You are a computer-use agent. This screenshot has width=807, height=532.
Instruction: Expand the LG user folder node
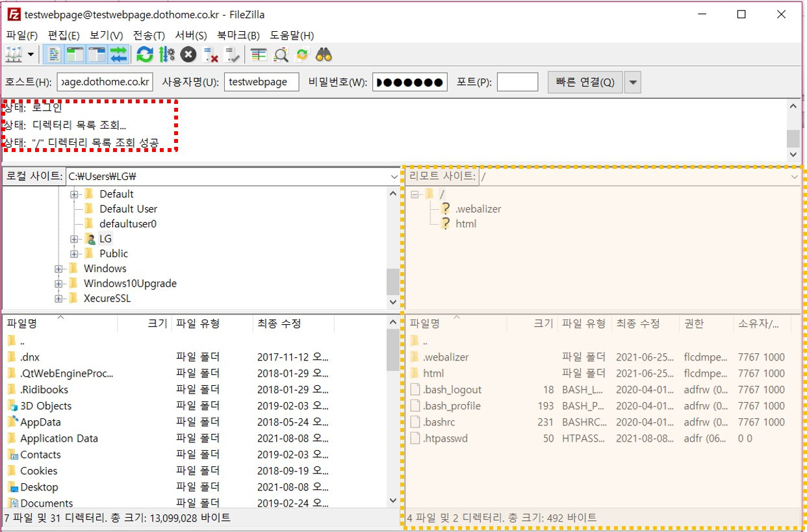click(x=74, y=239)
